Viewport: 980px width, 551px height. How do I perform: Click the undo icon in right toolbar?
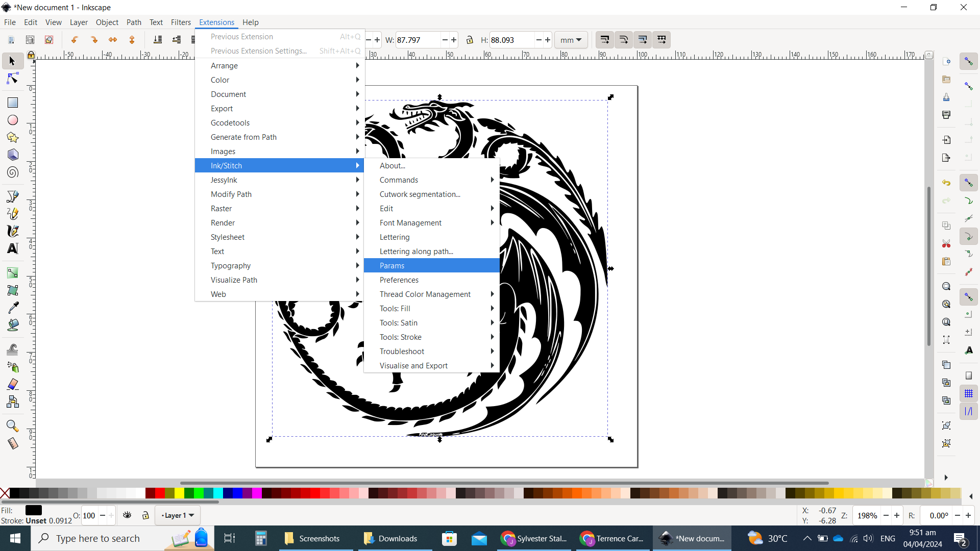coord(946,183)
